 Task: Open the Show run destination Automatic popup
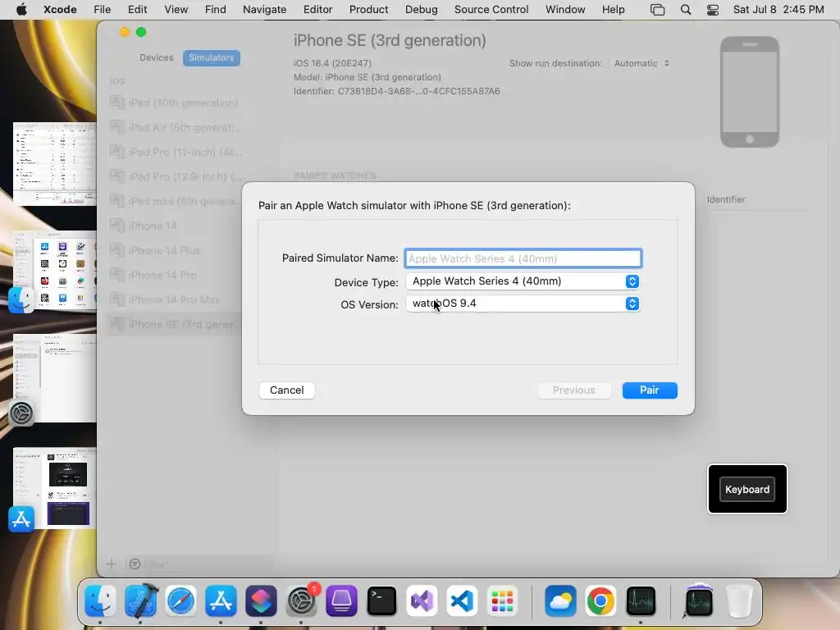641,63
